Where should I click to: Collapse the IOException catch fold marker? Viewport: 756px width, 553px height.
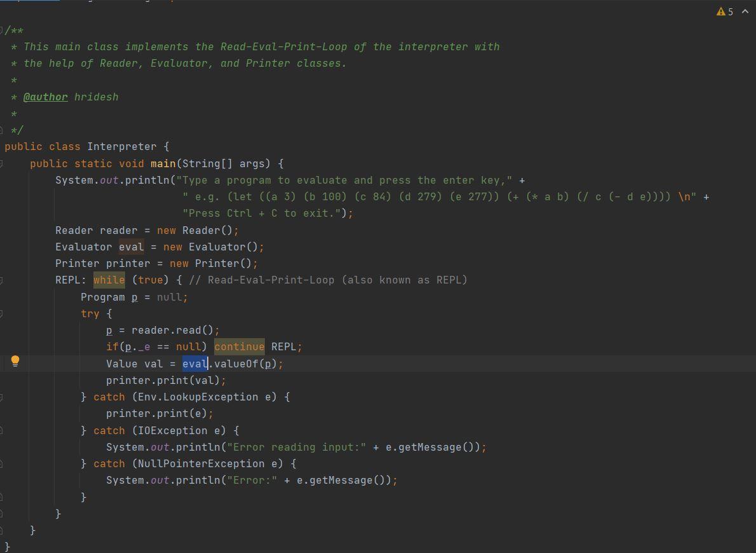[1, 430]
